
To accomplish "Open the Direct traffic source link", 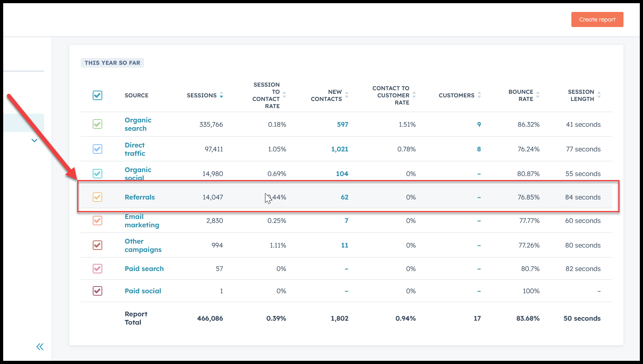I will [134, 149].
